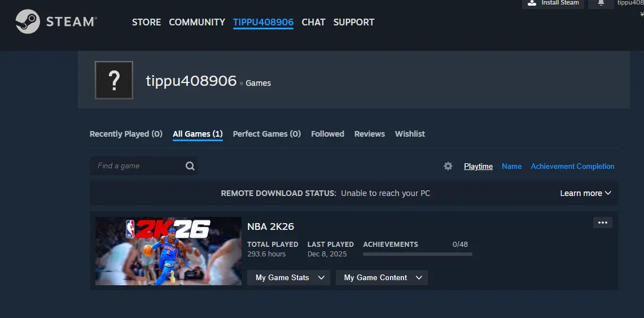Open the account name at top right
This screenshot has width=644, height=318.
pyautogui.click(x=630, y=3)
